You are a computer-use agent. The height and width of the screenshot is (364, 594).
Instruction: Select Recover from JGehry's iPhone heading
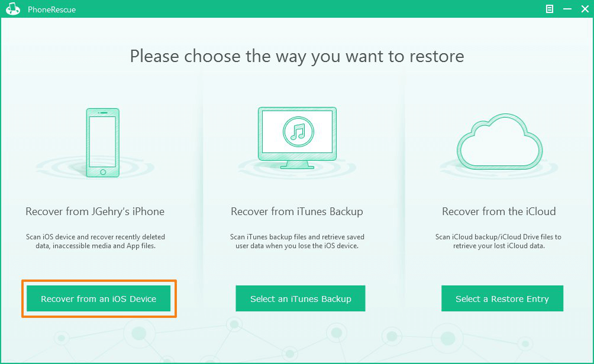point(95,212)
